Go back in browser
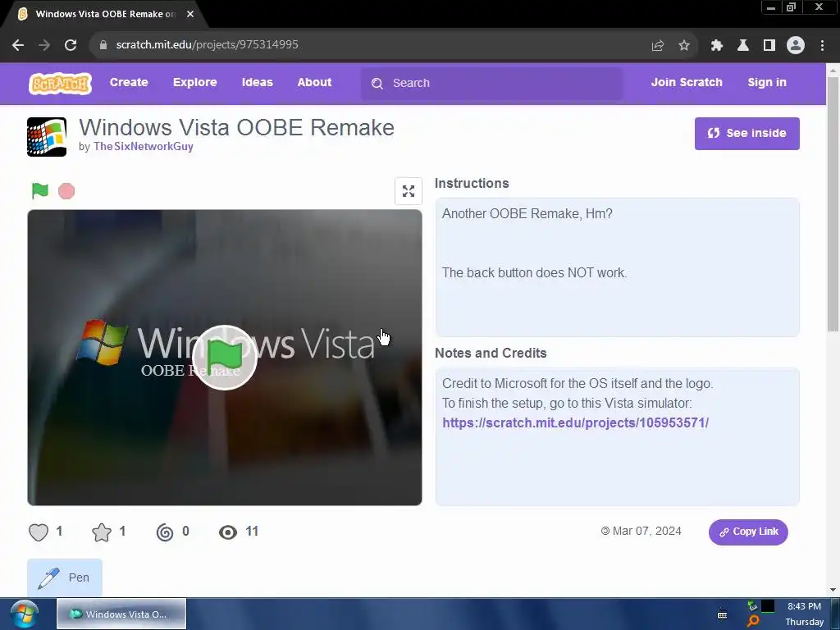Viewport: 840px width, 630px height. 18,45
